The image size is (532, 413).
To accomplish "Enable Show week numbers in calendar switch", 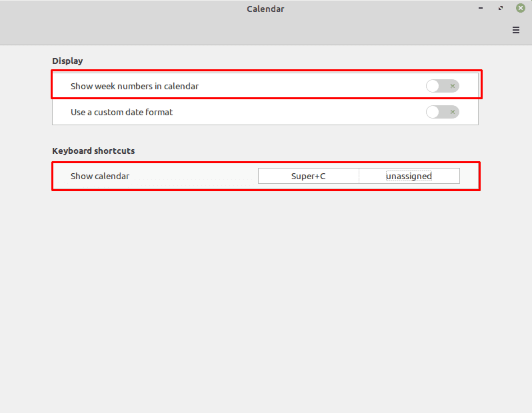I will pos(443,86).
